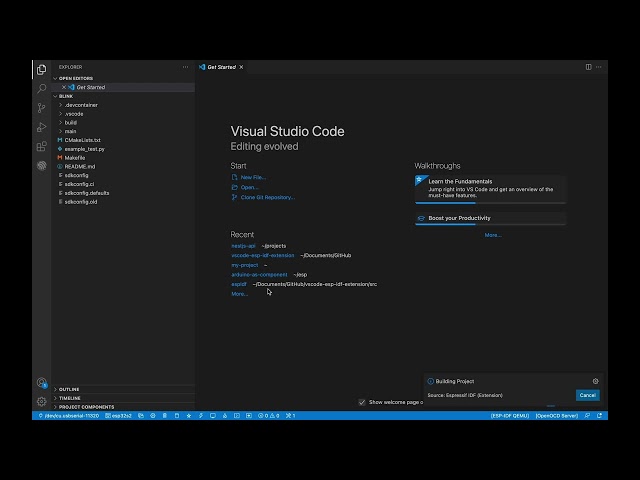The width and height of the screenshot is (640, 480).
Task: Click the project folder icon in status bar
Action: click(x=141, y=416)
